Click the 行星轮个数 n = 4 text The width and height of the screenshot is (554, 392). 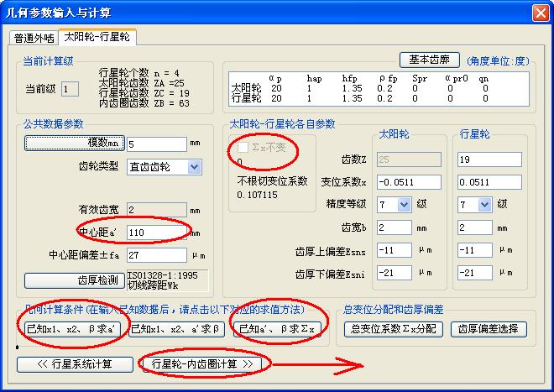(139, 73)
